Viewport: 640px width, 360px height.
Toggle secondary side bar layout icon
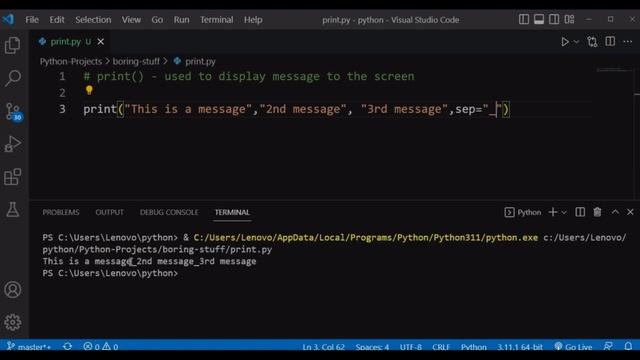tap(554, 19)
